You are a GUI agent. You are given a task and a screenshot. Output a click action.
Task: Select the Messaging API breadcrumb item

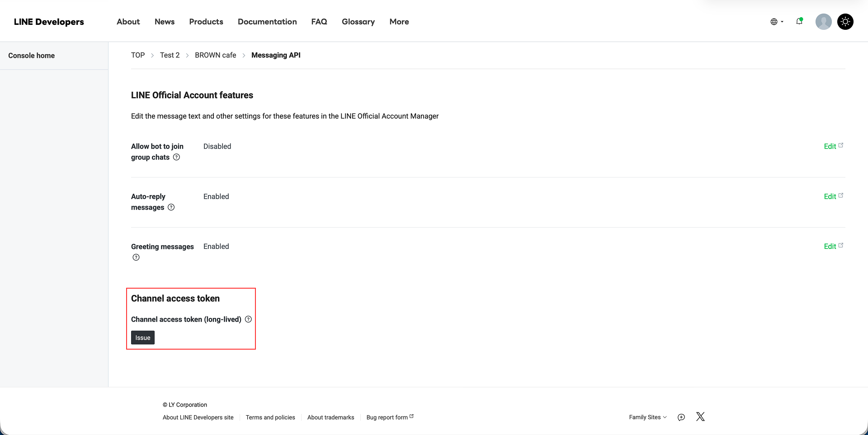[x=276, y=55]
